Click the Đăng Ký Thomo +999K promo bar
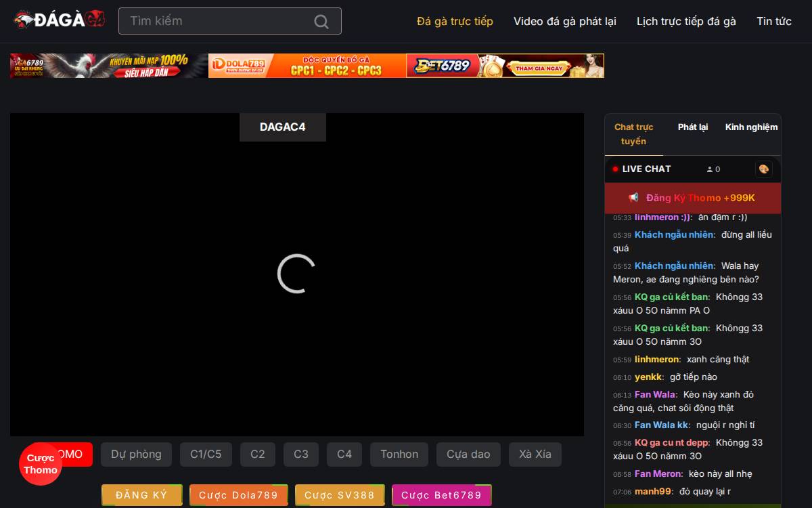This screenshot has height=508, width=812. 693,198
